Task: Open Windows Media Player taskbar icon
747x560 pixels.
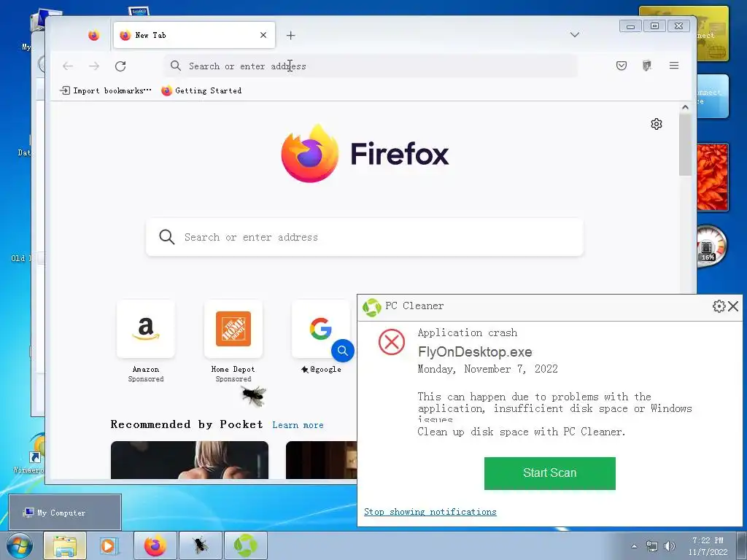Action: tap(108, 545)
